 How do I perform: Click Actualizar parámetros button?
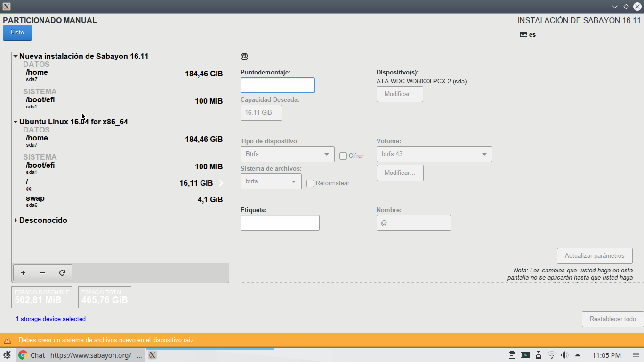click(x=595, y=256)
